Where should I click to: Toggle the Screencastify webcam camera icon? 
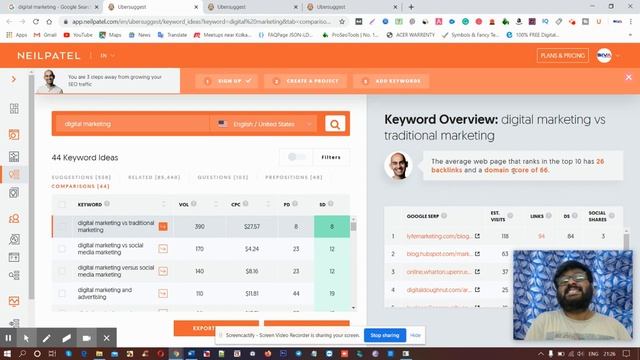click(87, 338)
